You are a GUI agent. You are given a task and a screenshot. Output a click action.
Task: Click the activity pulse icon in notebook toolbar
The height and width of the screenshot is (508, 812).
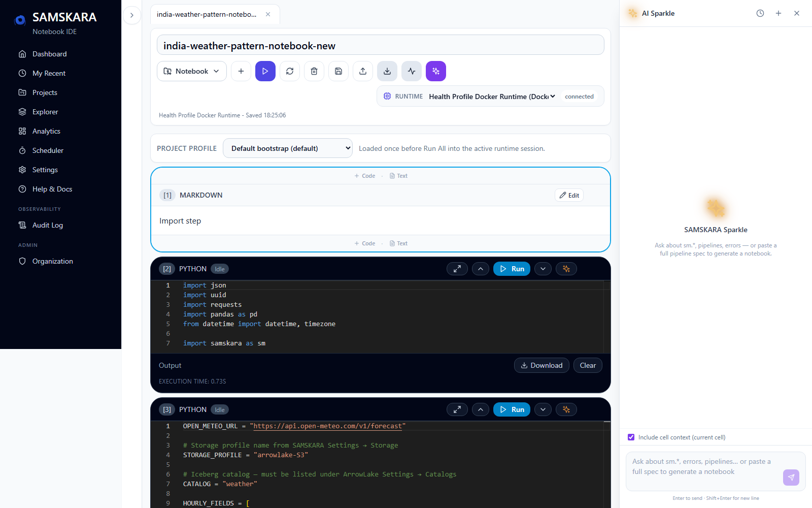click(x=412, y=71)
